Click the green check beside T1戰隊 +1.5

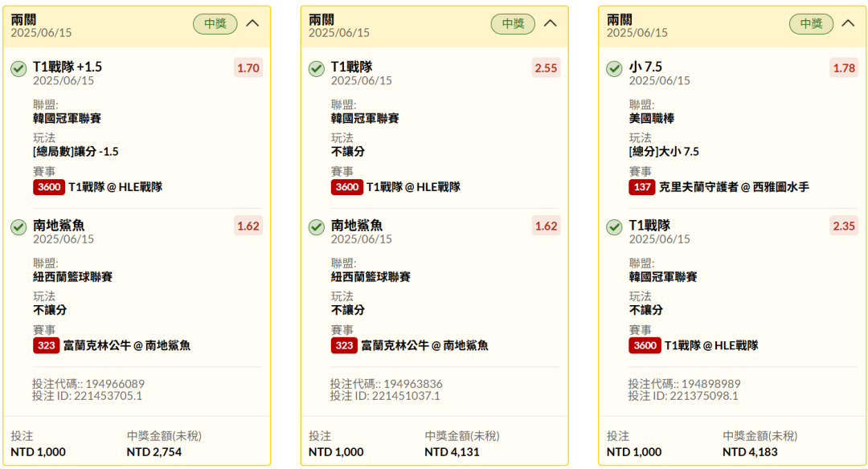click(x=18, y=68)
